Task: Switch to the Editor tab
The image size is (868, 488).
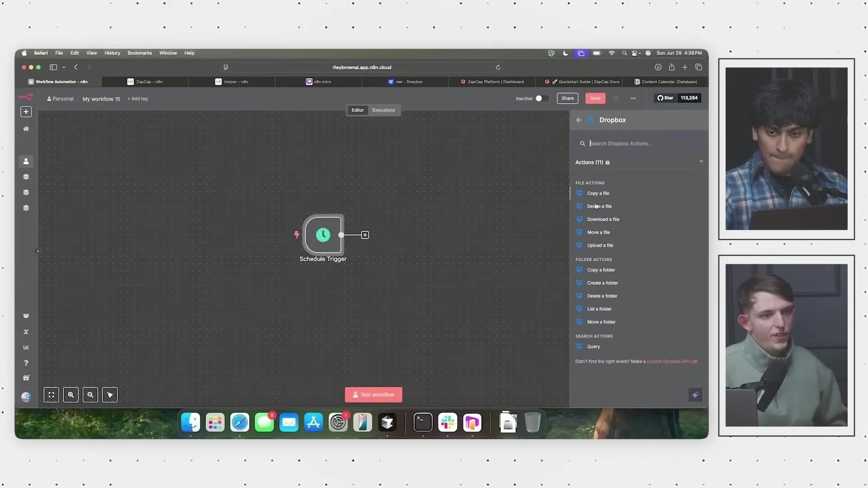Action: coord(358,110)
